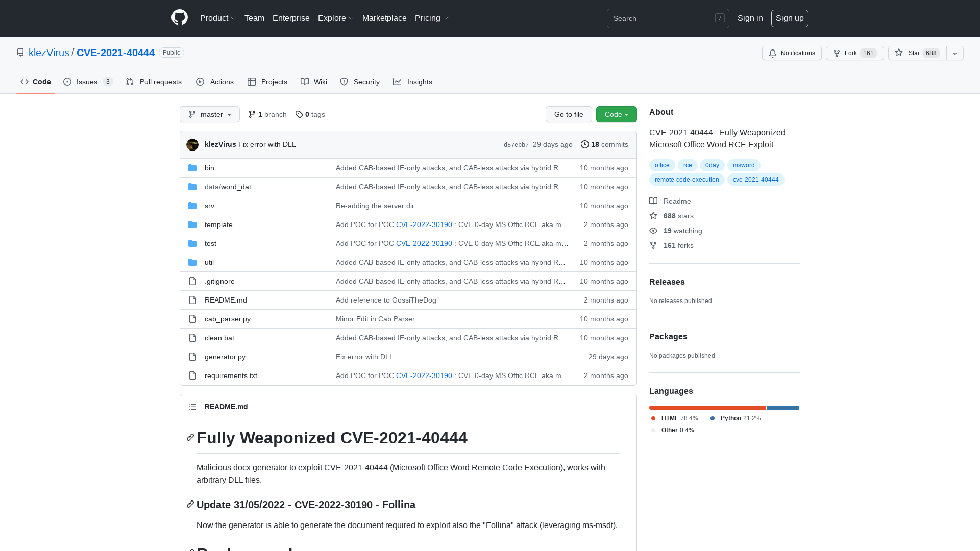Click anchor link icon beside Fully Weaponized heading
The image size is (980, 551).
190,438
